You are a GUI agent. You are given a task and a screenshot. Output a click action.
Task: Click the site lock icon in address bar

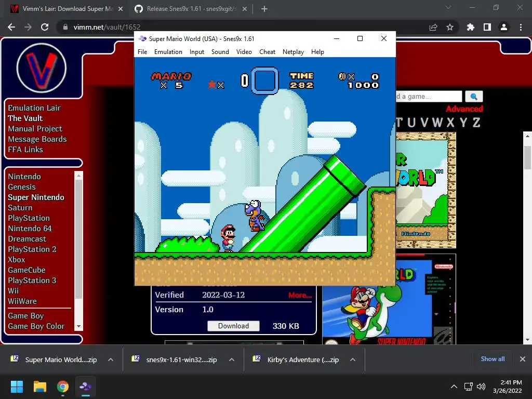pyautogui.click(x=65, y=27)
